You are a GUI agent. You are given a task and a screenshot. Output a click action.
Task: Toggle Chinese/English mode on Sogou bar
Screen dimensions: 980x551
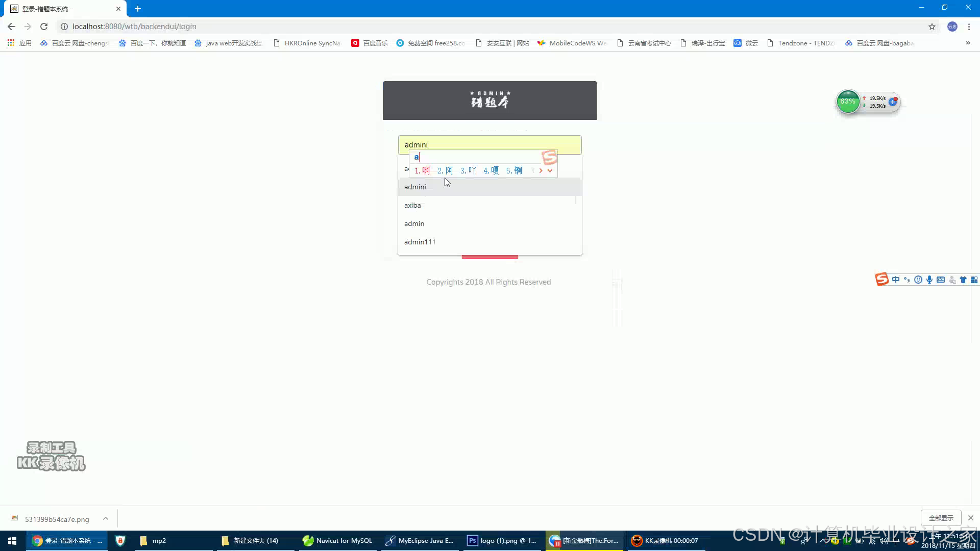(x=896, y=280)
